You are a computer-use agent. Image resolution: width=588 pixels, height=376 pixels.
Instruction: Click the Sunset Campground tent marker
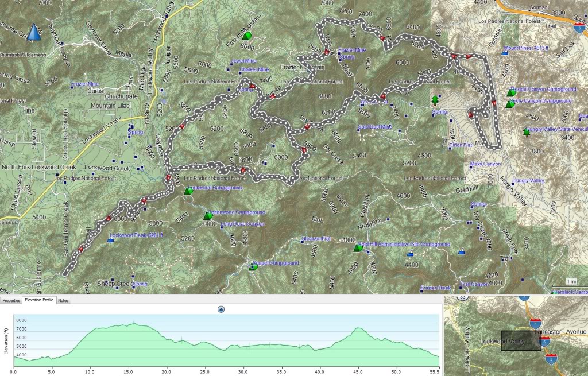click(253, 266)
